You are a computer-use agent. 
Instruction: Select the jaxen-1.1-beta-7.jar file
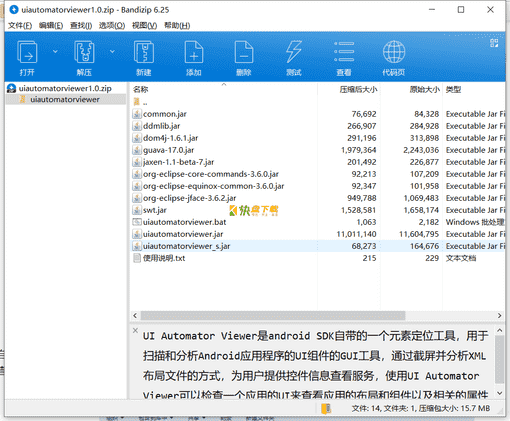tap(178, 162)
